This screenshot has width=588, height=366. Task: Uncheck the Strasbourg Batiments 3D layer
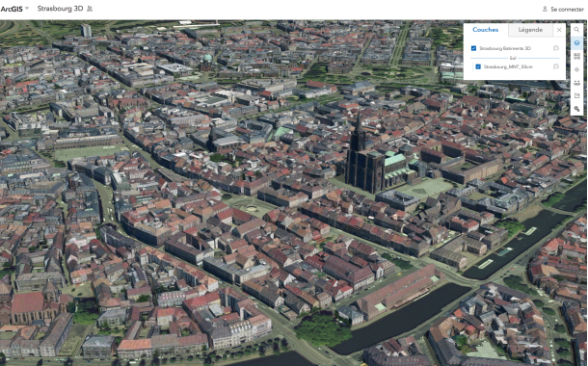coord(473,48)
